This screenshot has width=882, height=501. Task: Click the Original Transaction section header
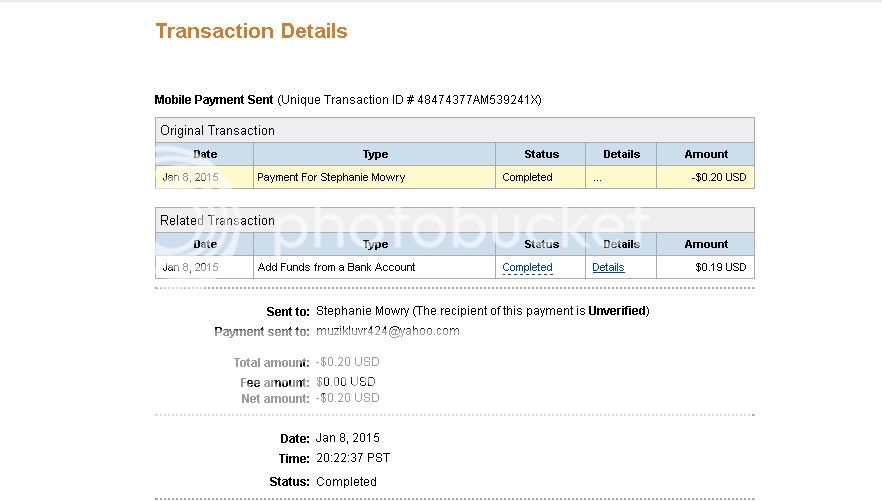[217, 131]
